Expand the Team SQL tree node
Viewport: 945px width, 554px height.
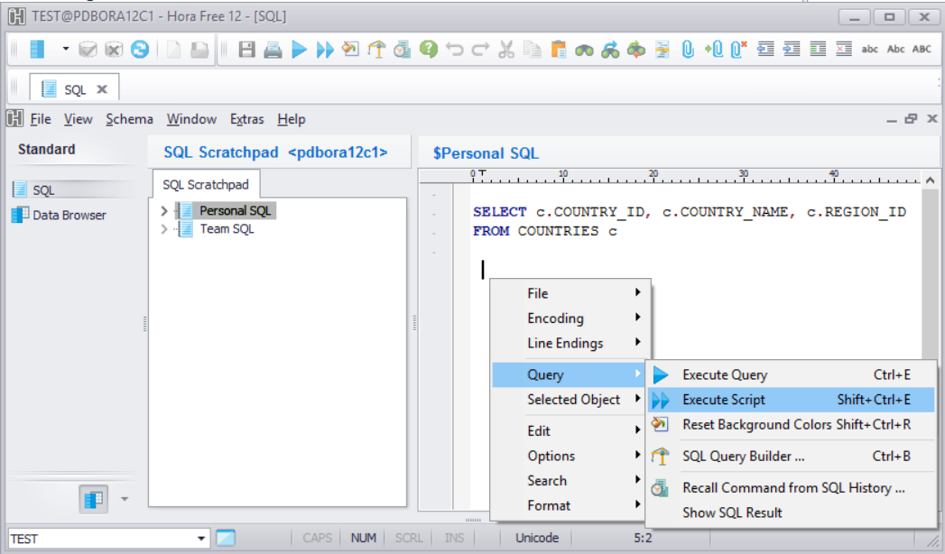point(165,229)
